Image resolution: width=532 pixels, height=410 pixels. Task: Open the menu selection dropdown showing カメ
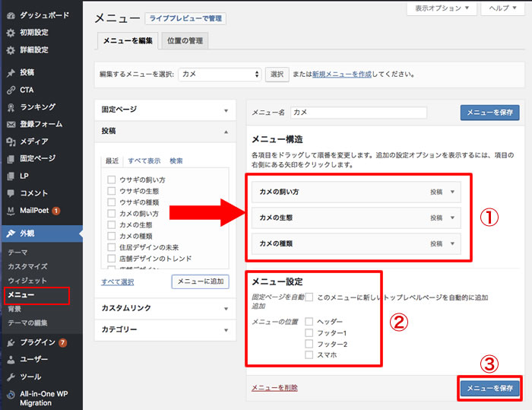pos(220,75)
